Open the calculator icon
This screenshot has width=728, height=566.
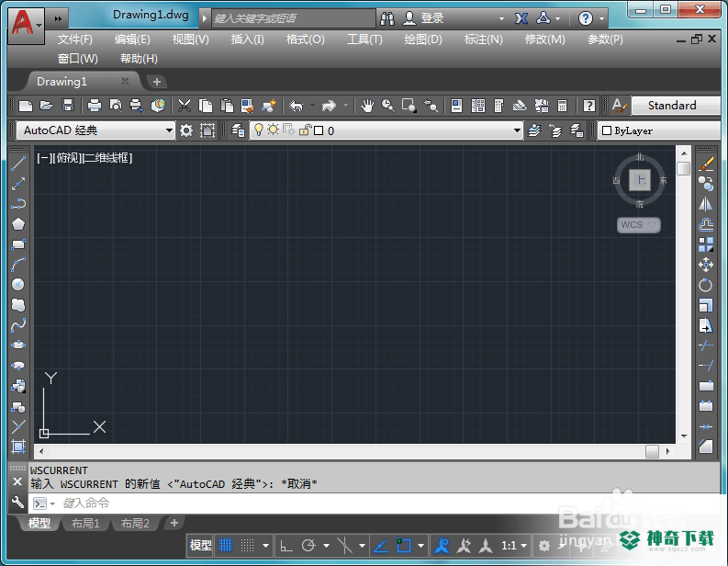click(x=562, y=106)
